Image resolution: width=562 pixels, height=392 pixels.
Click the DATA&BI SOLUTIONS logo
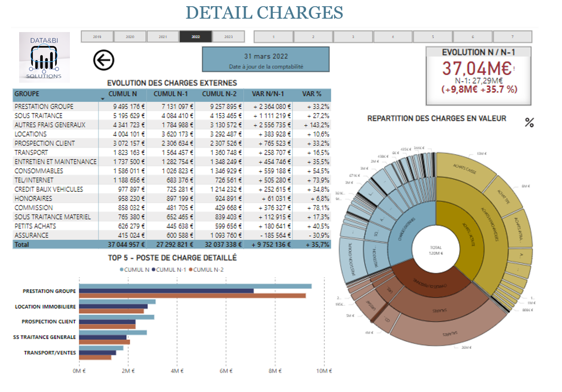(45, 56)
